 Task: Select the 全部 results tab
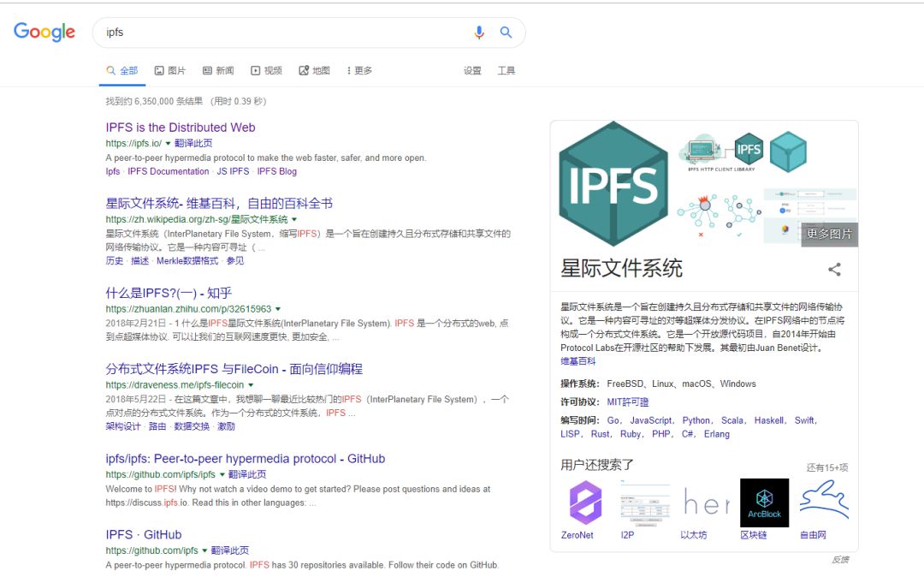122,71
